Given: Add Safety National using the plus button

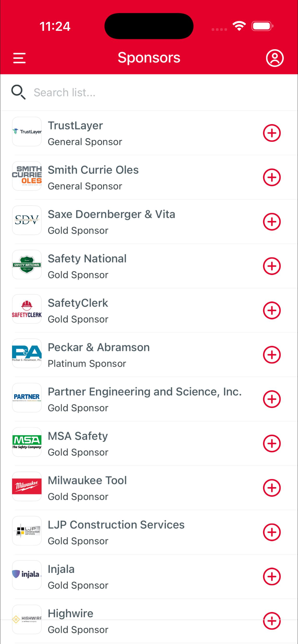Looking at the screenshot, I should (x=272, y=266).
